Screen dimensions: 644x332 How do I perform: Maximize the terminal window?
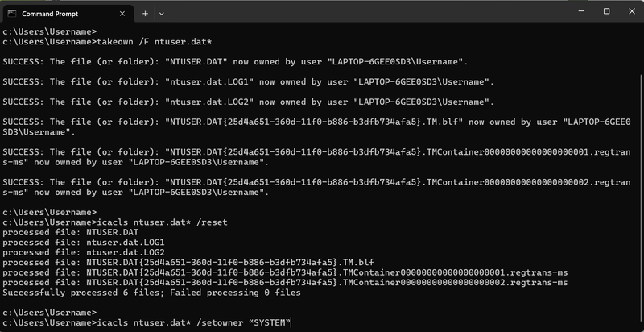[x=606, y=11]
